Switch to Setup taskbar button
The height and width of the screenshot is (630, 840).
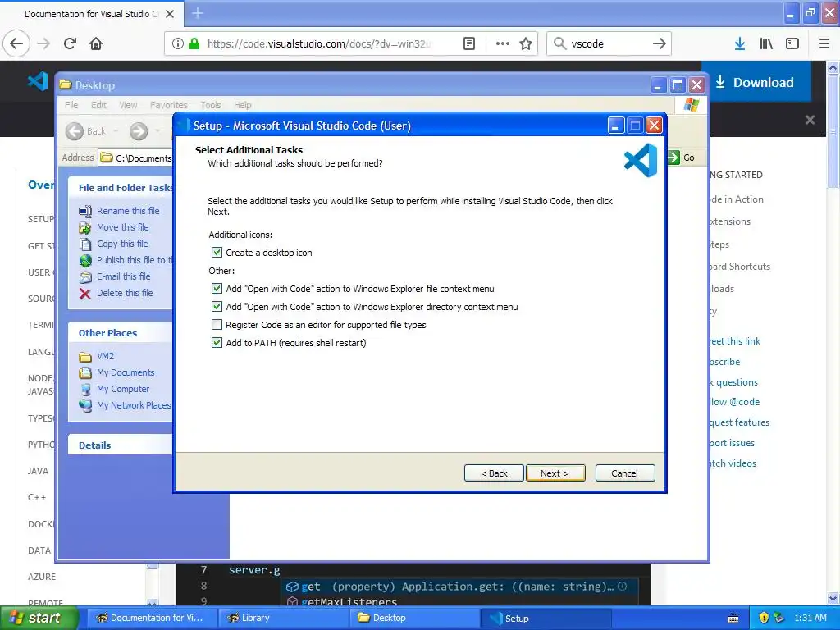(546, 619)
